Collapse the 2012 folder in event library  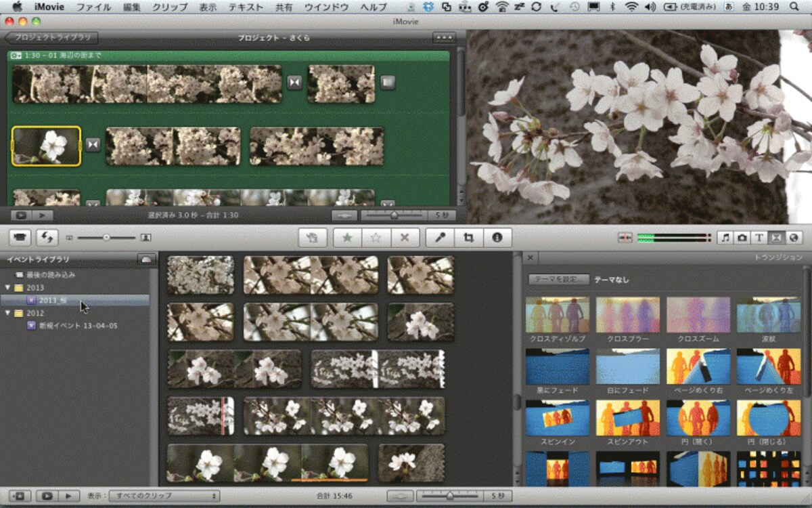(8, 313)
